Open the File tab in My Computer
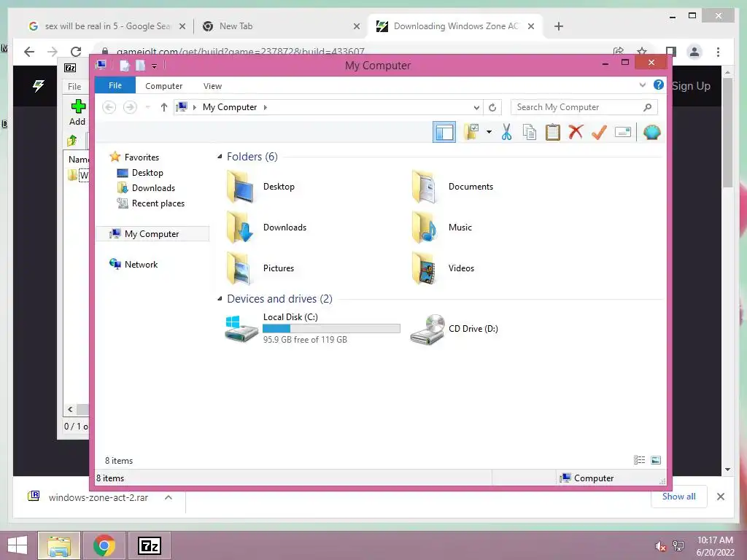The height and width of the screenshot is (560, 747). point(115,85)
